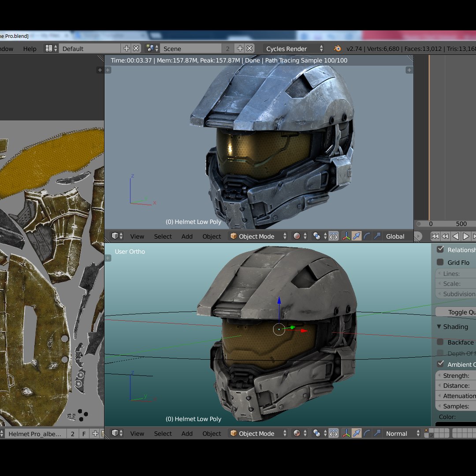Expand toolbar plus in render viewport left

[x=108, y=70]
